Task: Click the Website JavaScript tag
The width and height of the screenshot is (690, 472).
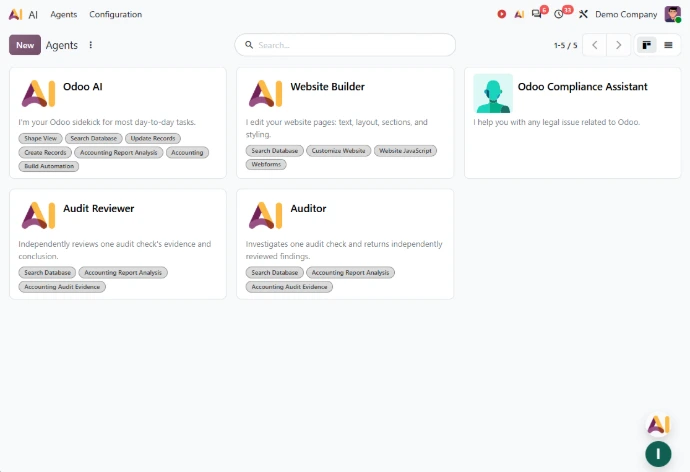Action: (x=405, y=150)
